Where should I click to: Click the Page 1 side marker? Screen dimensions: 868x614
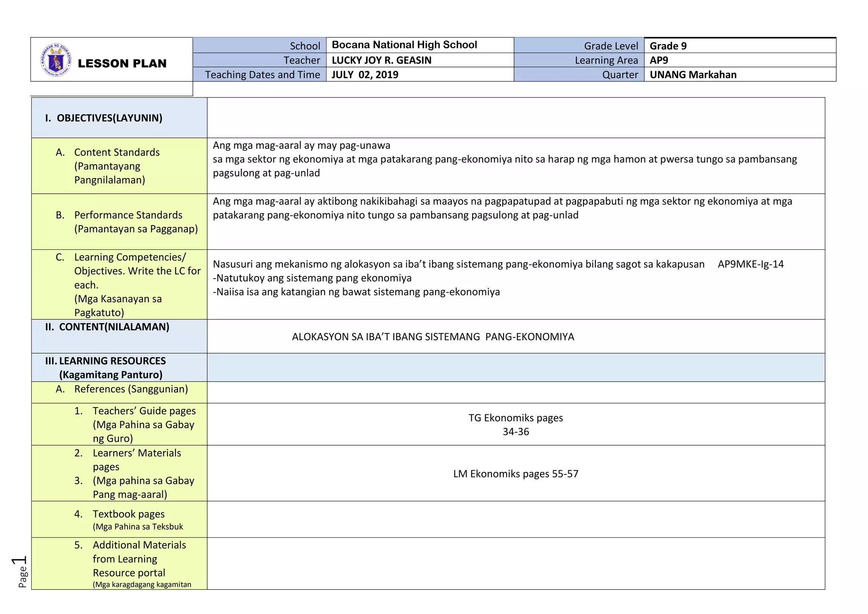click(x=20, y=571)
